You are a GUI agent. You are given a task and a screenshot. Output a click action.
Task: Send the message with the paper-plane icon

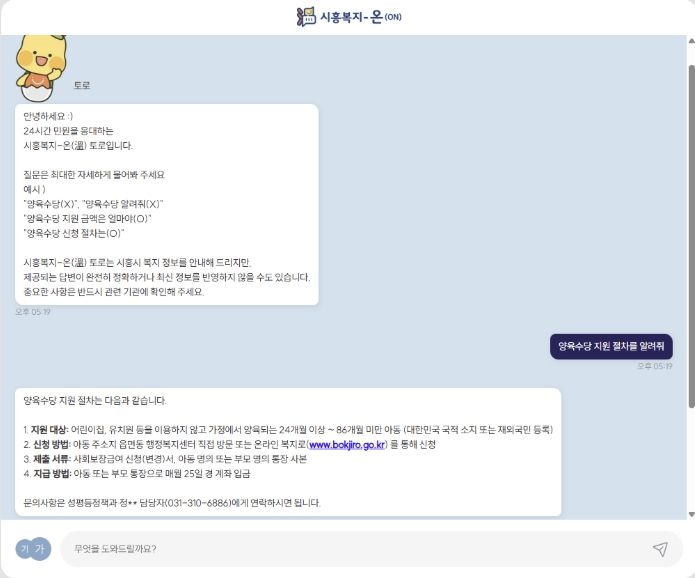pyautogui.click(x=660, y=549)
